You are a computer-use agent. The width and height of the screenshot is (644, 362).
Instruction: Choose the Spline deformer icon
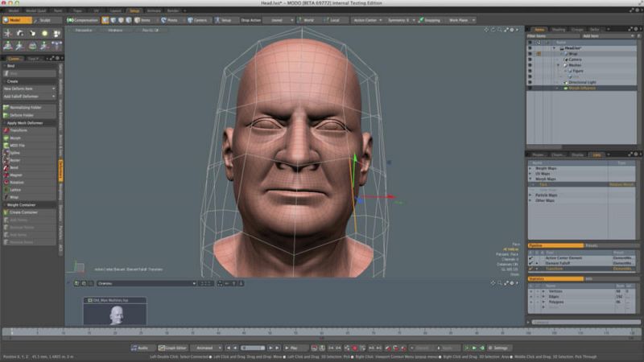6,153
